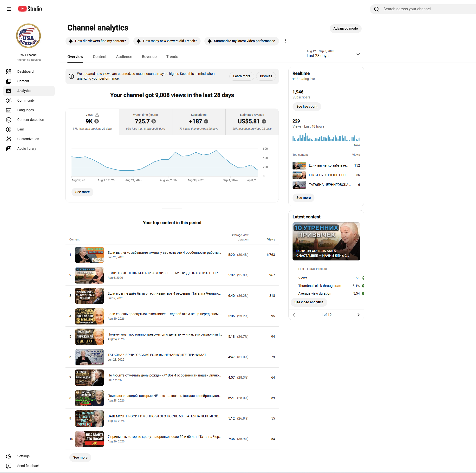Open three-dot more options menu
476x473 pixels.
pos(286,41)
